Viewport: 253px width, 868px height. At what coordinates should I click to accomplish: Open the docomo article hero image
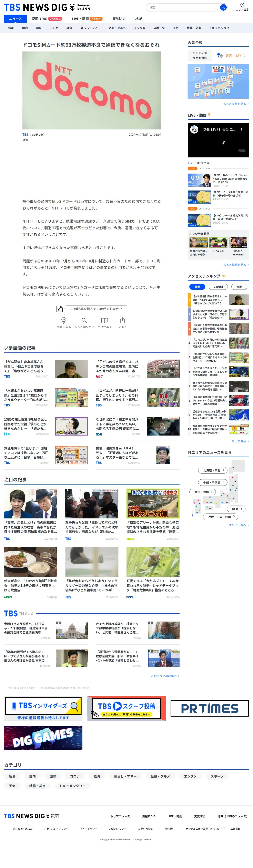(x=92, y=90)
